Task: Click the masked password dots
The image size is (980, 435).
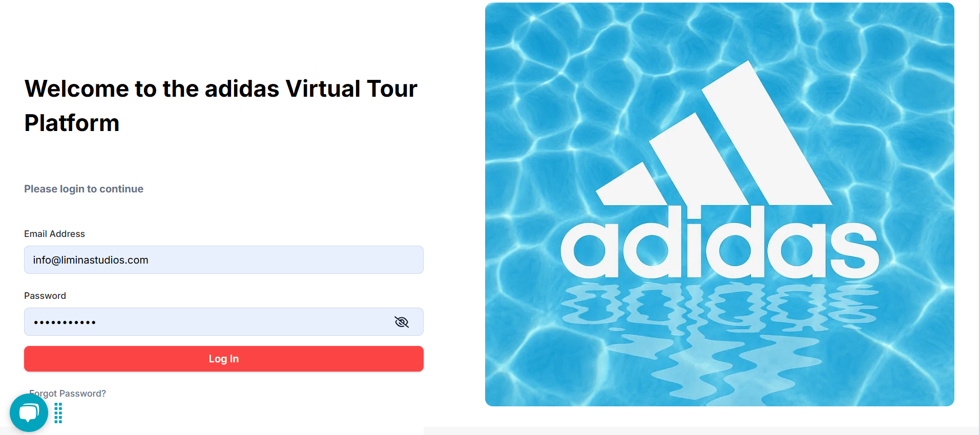Action: point(65,322)
